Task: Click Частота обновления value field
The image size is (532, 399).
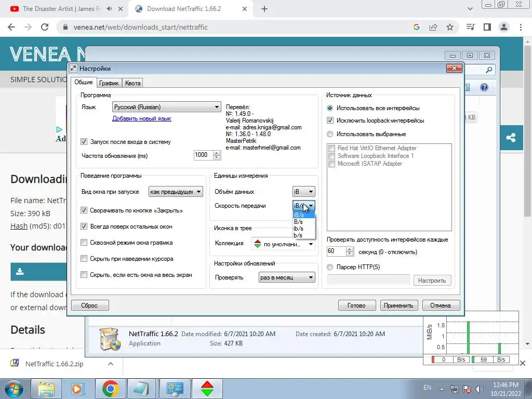Action: (x=203, y=155)
